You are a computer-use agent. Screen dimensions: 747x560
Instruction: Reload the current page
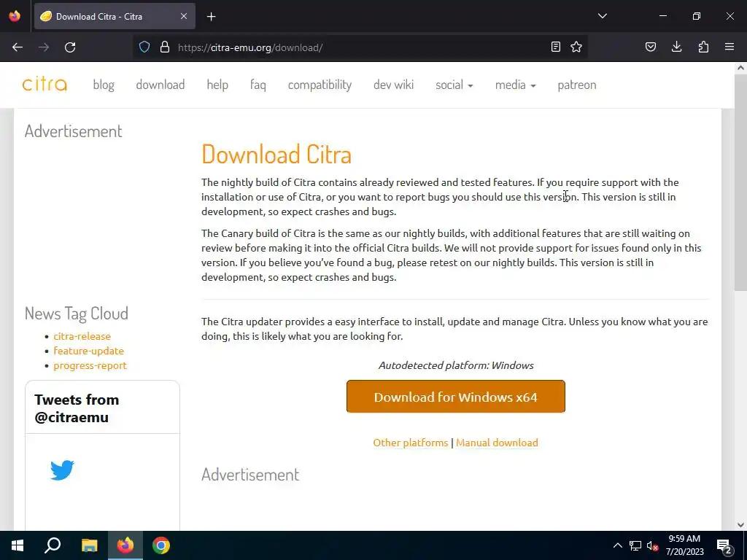[70, 47]
